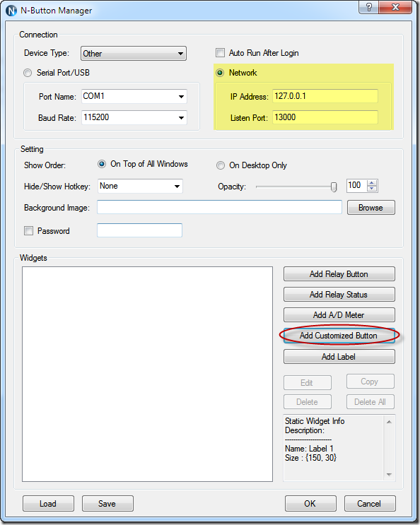
Task: Enable Auto Run After Login checkbox
Action: 220,53
